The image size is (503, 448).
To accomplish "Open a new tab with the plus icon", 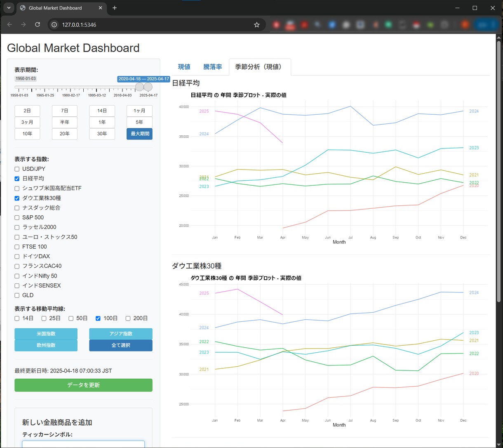I will [x=115, y=8].
